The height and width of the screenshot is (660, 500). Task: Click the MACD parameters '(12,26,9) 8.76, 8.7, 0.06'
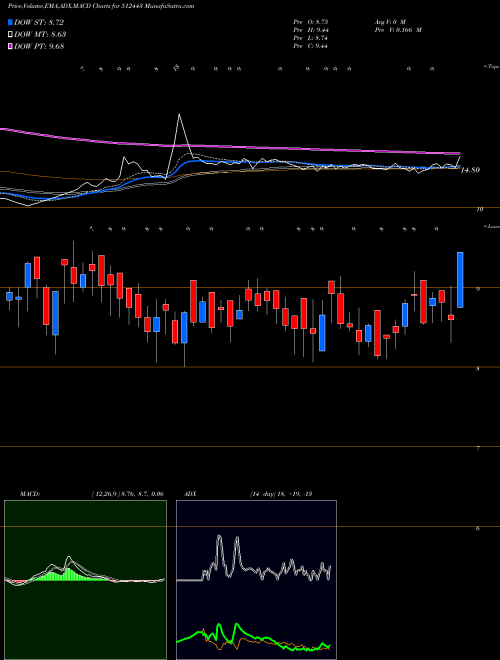tap(128, 494)
